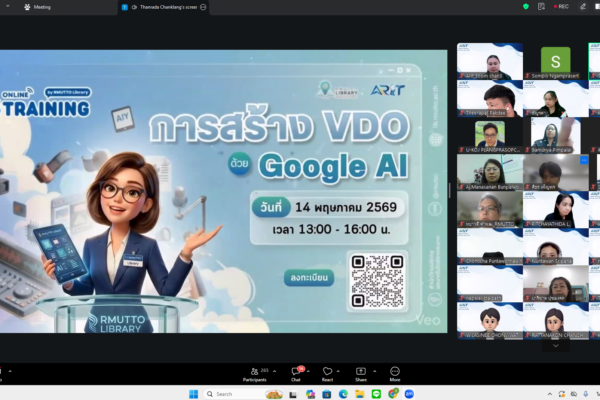This screenshot has height=400, width=600.
Task: Select Sompis Ngamprasert's avatar tile
Action: click(556, 61)
